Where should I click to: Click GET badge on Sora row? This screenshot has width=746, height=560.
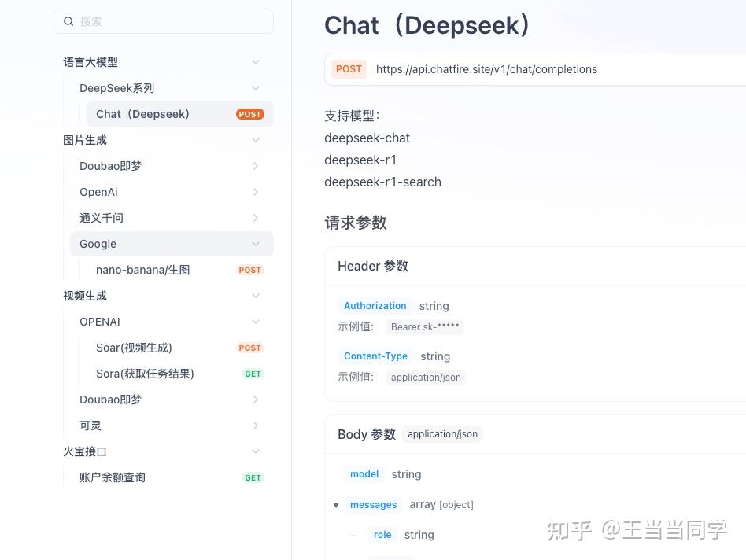(x=253, y=374)
